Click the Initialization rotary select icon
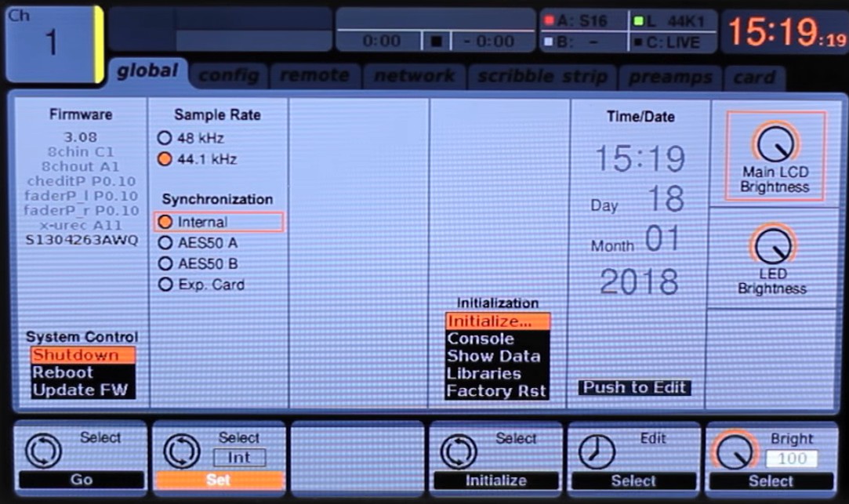 pos(459,451)
